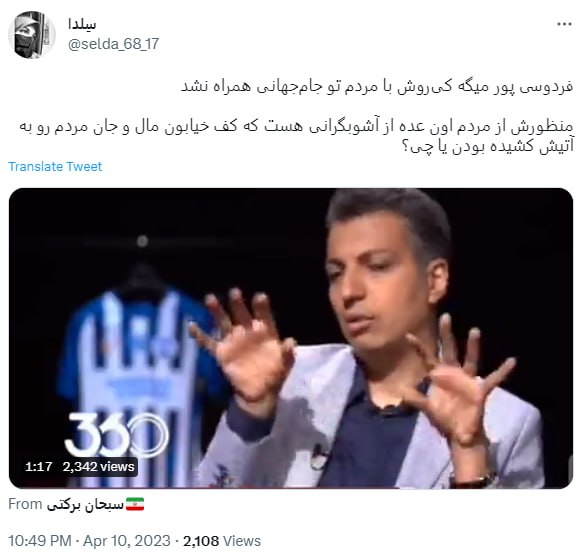Click the Iran flag emoji next to the source name
The width and height of the screenshot is (586, 560).
point(135,504)
